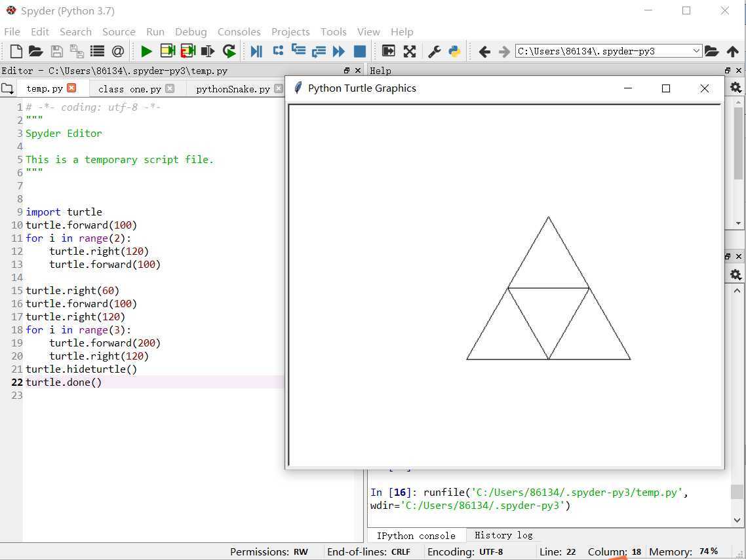The image size is (746, 560).
Task: Open the Help pane options gear menu
Action: coord(736,88)
